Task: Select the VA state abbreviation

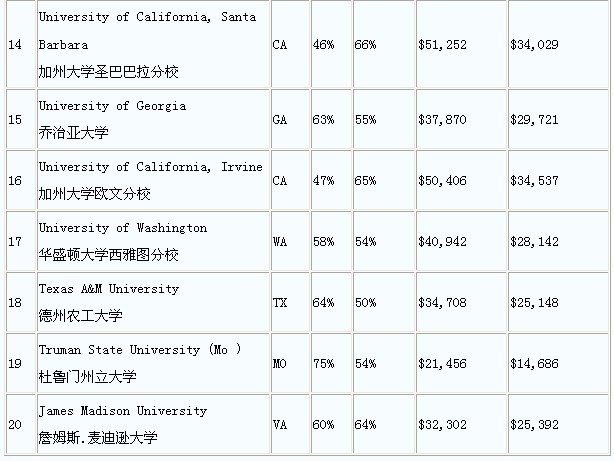Action: coord(279,423)
